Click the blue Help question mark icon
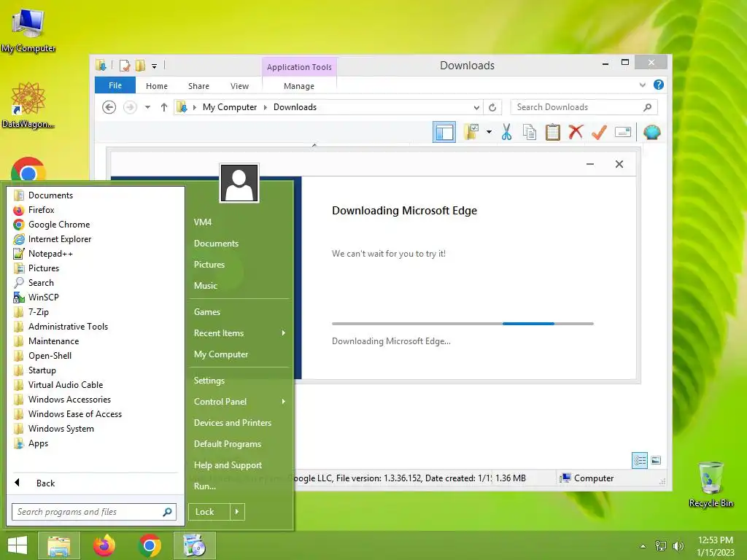 [x=659, y=85]
